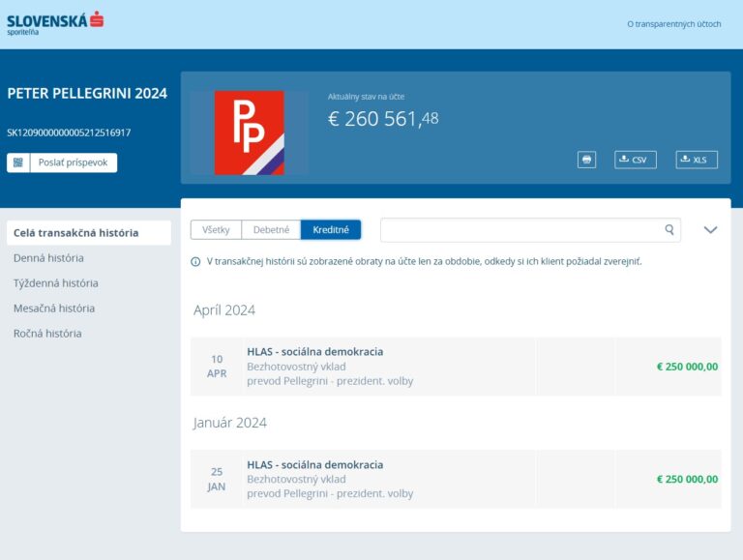Select the Kreditné filter
This screenshot has height=560, width=743.
(331, 230)
